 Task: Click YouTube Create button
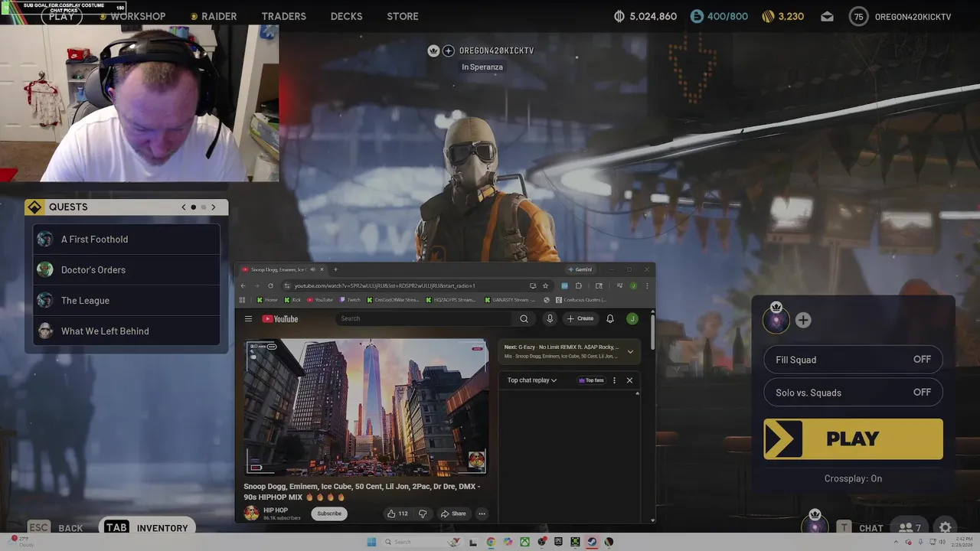[580, 318]
